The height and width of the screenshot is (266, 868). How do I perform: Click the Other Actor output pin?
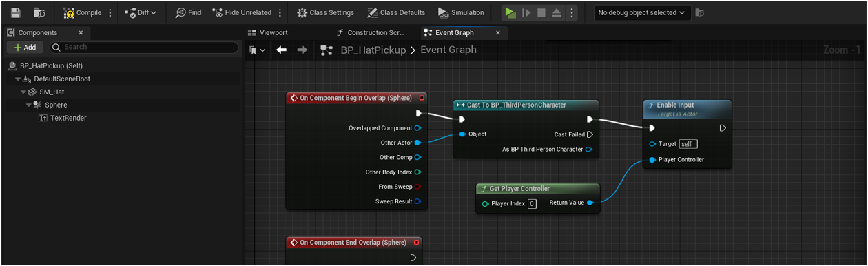click(418, 143)
